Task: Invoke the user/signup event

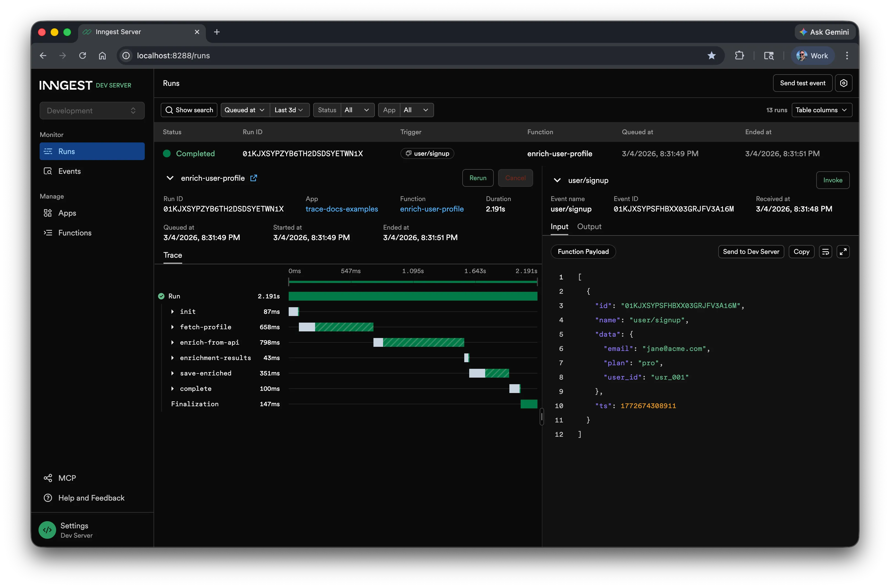Action: 832,180
